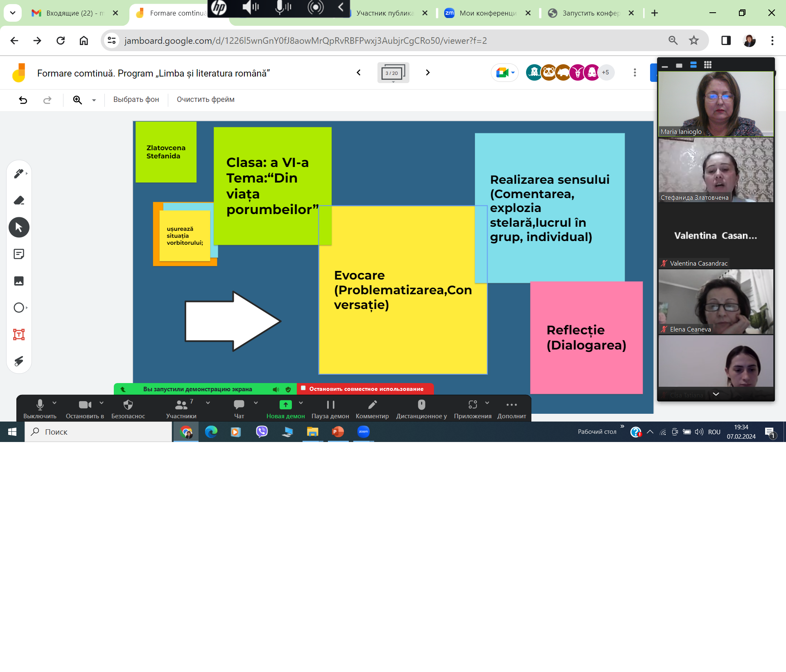
Task: Click the Add image tool
Action: (19, 281)
